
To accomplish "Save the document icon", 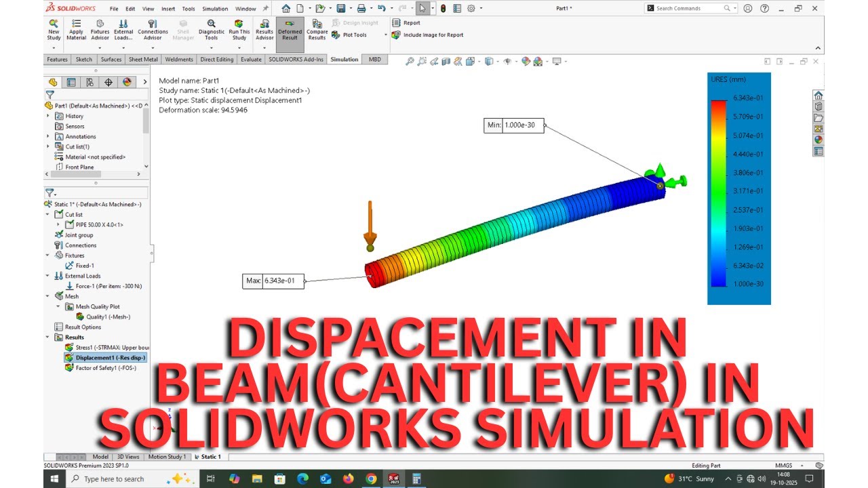I will point(340,9).
